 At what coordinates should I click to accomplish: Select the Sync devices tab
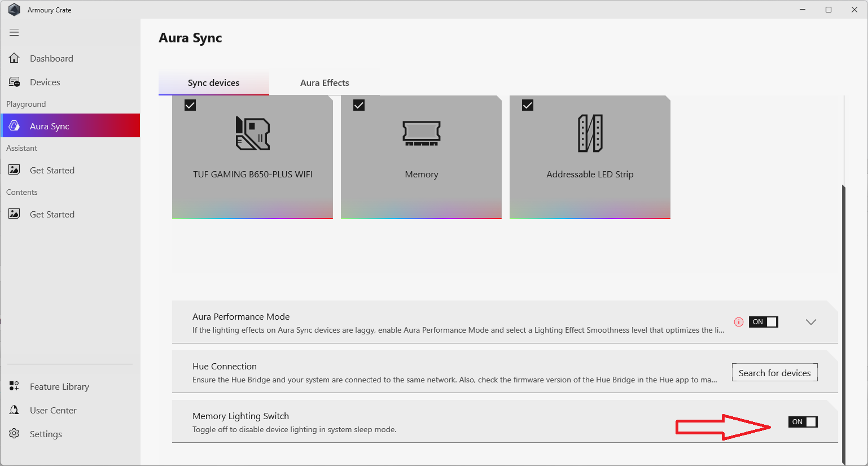pyautogui.click(x=214, y=83)
